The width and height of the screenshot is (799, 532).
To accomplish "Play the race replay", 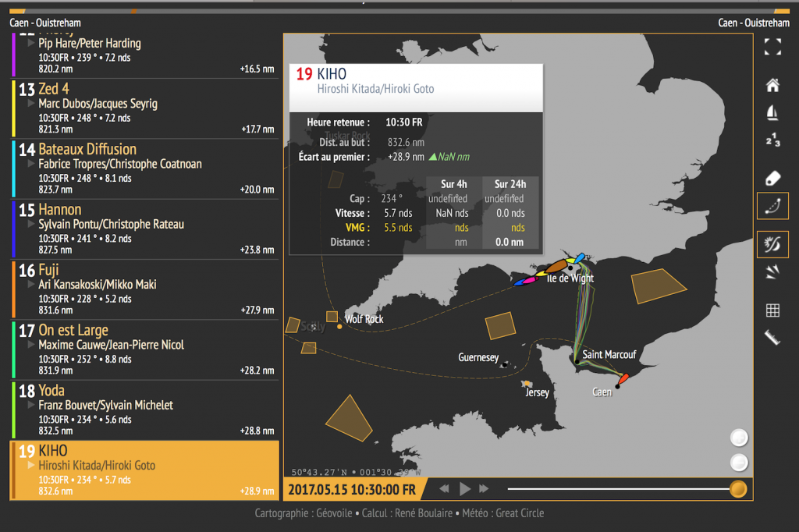I will point(465,489).
